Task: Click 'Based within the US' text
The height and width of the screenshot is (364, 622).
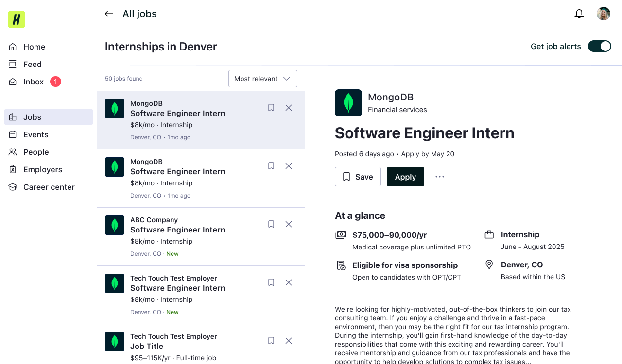Action: 533,277
